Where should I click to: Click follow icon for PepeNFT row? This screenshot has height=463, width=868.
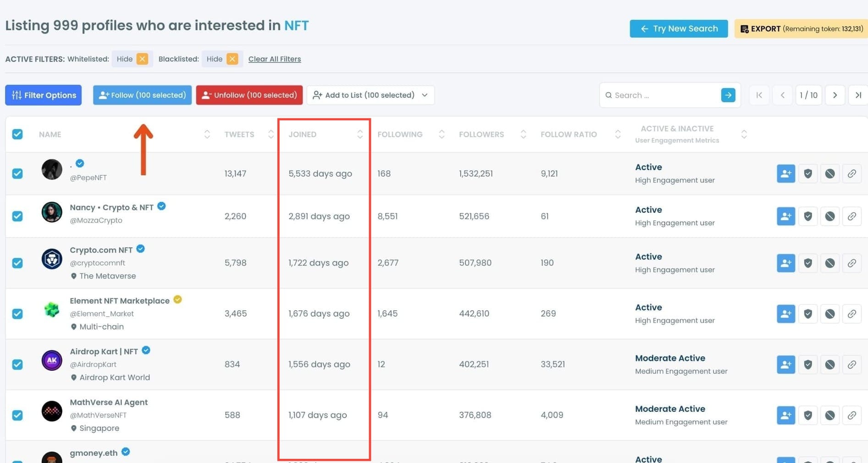point(785,173)
